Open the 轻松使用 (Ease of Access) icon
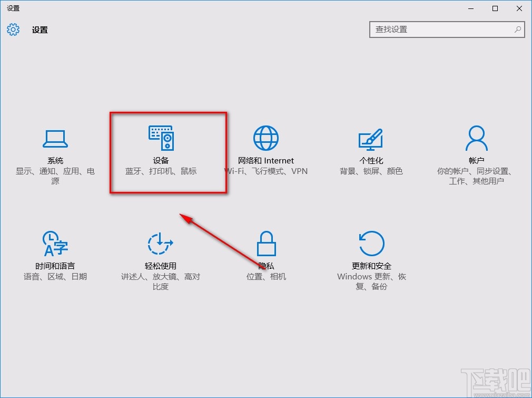The image size is (532, 398). pyautogui.click(x=160, y=244)
